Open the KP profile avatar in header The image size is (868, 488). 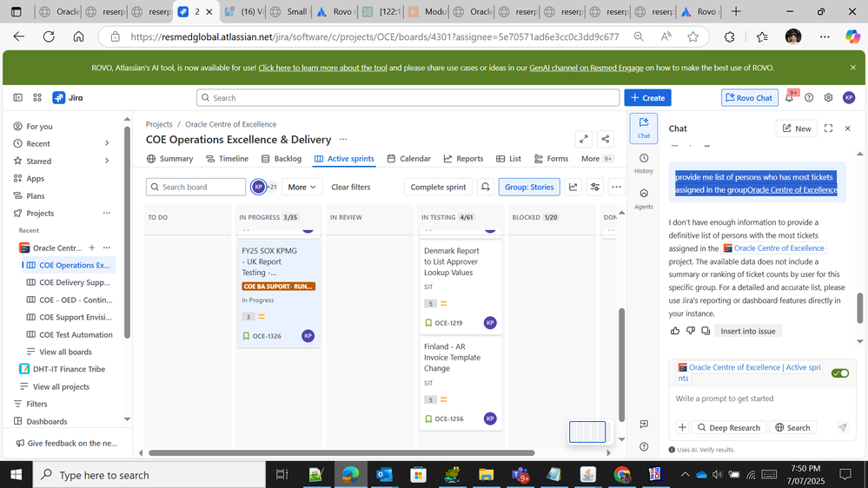click(849, 97)
